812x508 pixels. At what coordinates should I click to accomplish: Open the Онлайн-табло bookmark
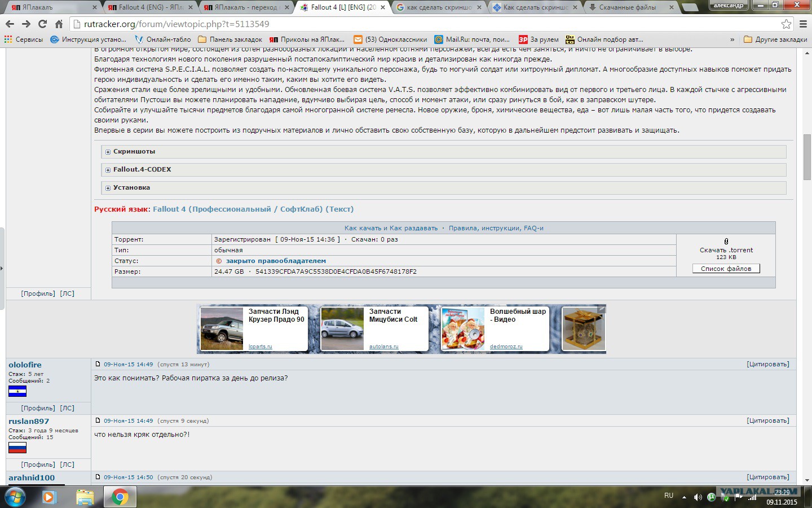[x=163, y=40]
